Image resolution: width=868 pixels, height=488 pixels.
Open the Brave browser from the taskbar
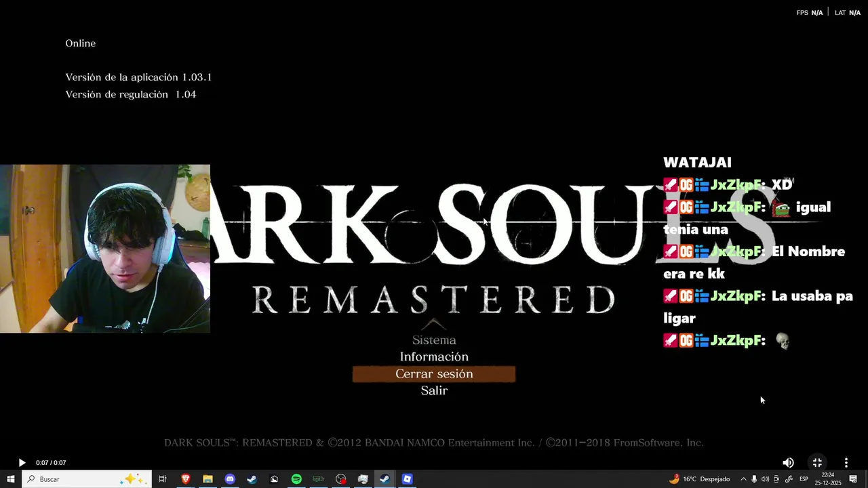pos(186,479)
